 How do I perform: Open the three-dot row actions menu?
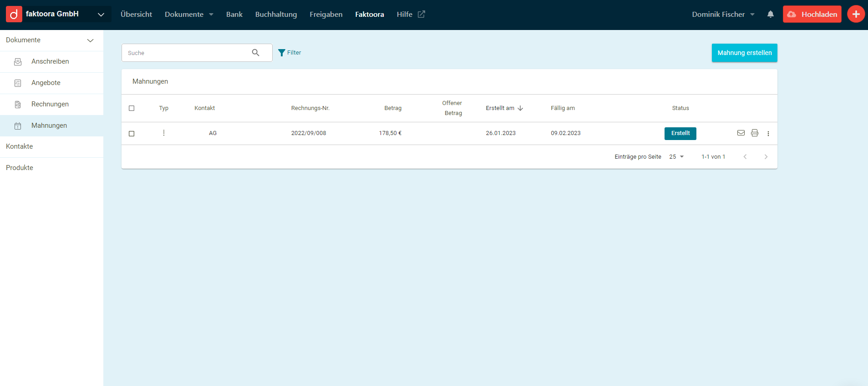[768, 134]
